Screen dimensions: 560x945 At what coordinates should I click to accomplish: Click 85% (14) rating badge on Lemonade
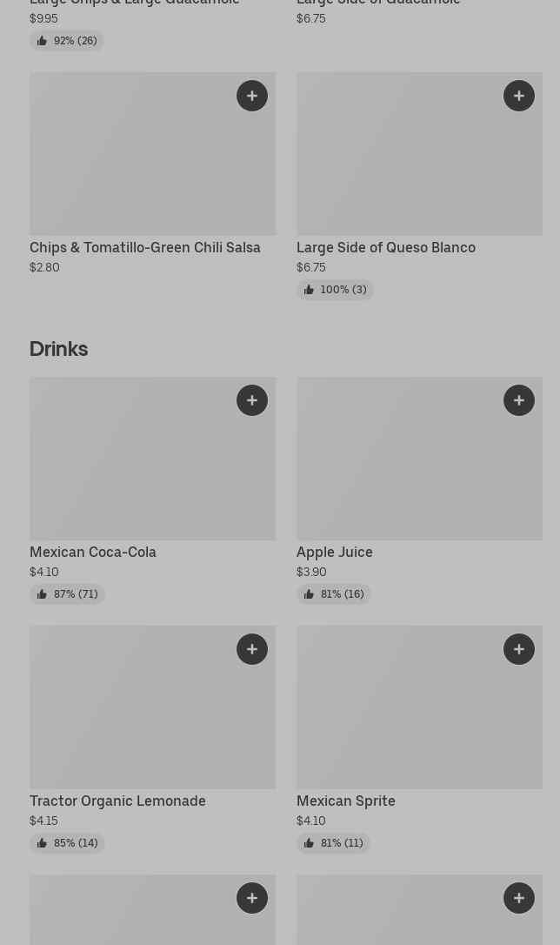tap(67, 843)
